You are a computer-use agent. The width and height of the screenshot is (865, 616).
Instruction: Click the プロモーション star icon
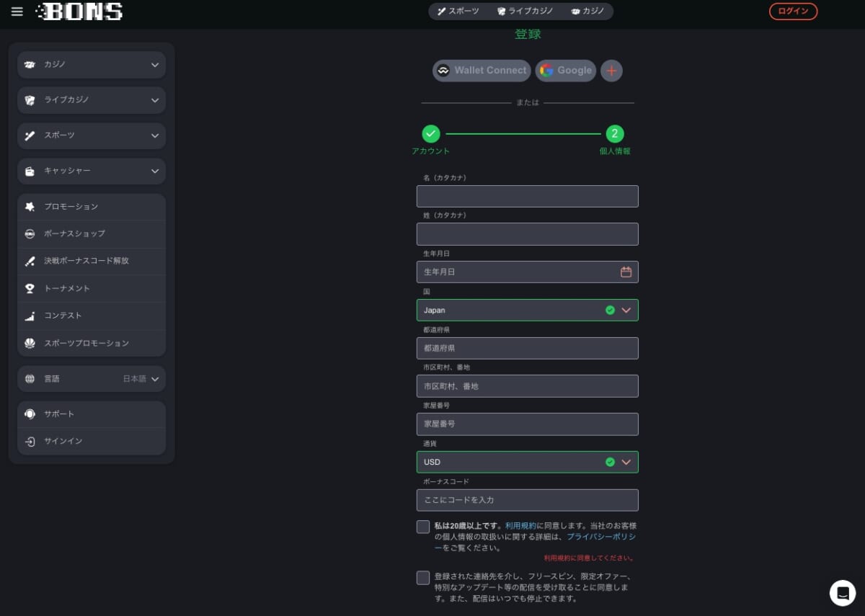30,207
